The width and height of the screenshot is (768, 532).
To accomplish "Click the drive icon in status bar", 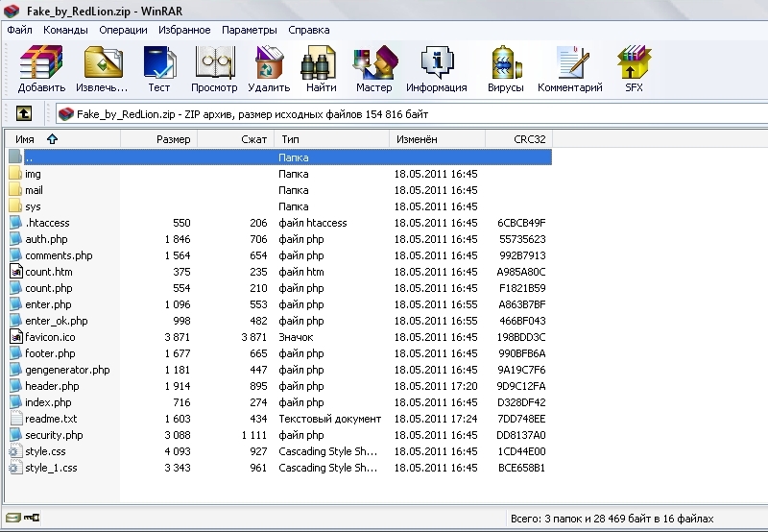I will pyautogui.click(x=12, y=518).
